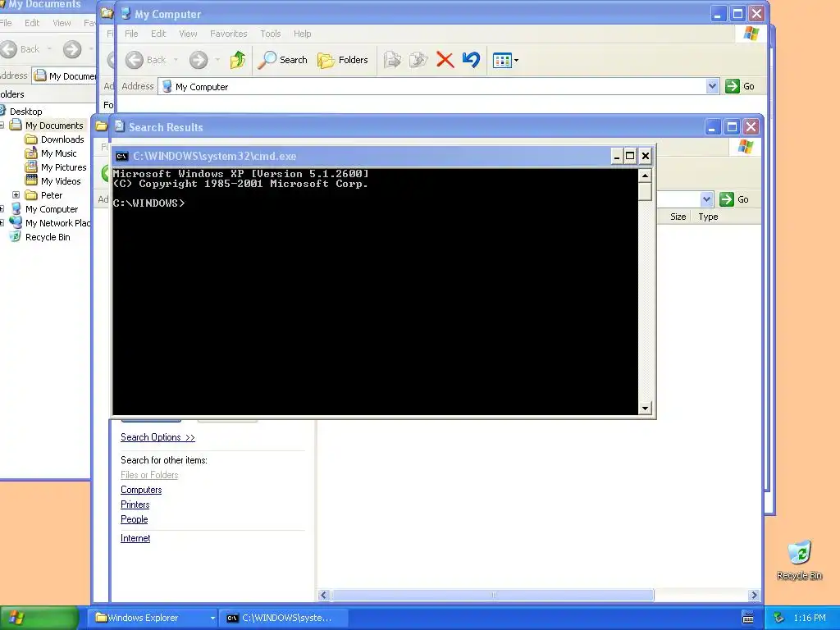
Task: Click My Computer address bar field
Action: point(438,87)
